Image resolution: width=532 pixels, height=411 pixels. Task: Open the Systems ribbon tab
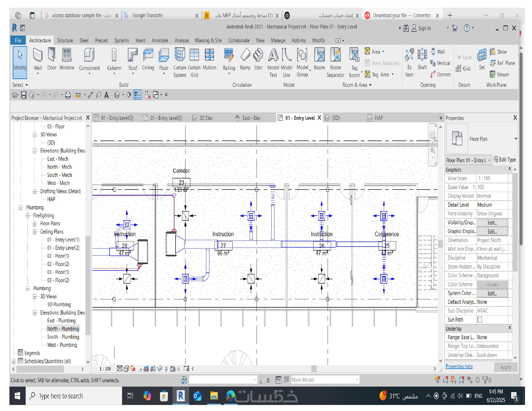122,40
